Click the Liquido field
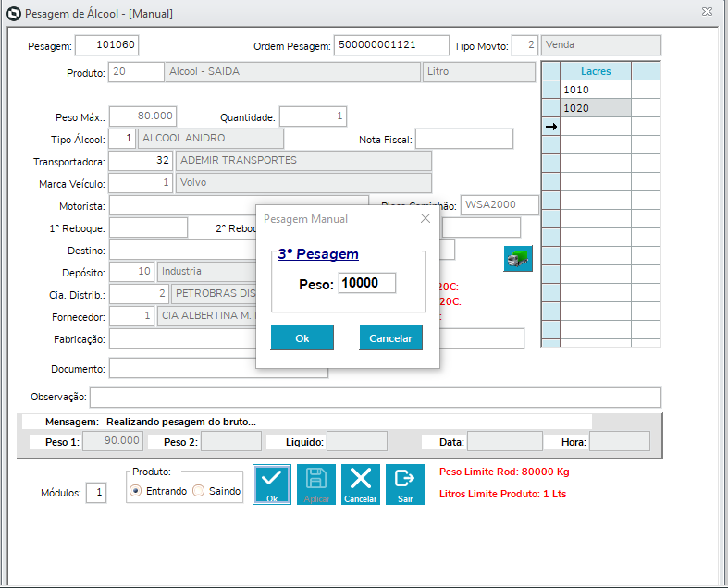This screenshot has width=728, height=588. pyautogui.click(x=357, y=441)
